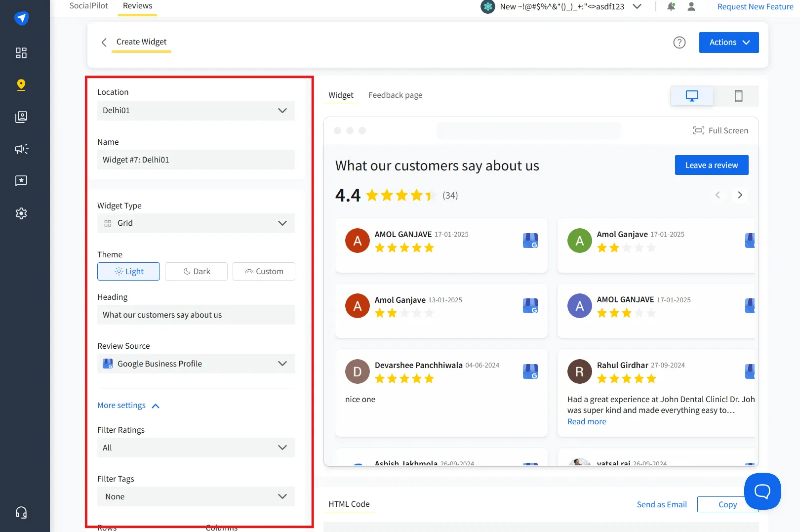Click the Request New Feature link
This screenshot has width=800, height=532.
(x=755, y=6)
